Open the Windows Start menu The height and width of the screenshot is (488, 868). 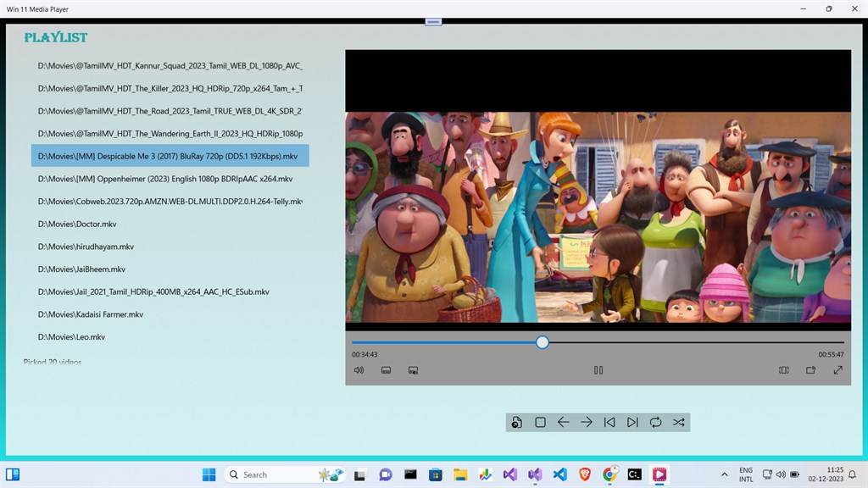click(209, 474)
